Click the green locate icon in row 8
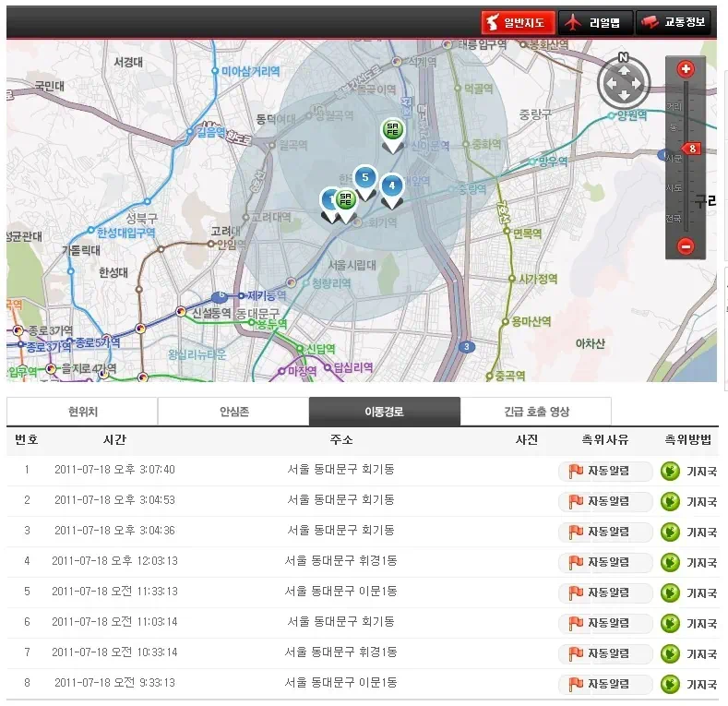This screenshot has height=706, width=728. tap(671, 684)
